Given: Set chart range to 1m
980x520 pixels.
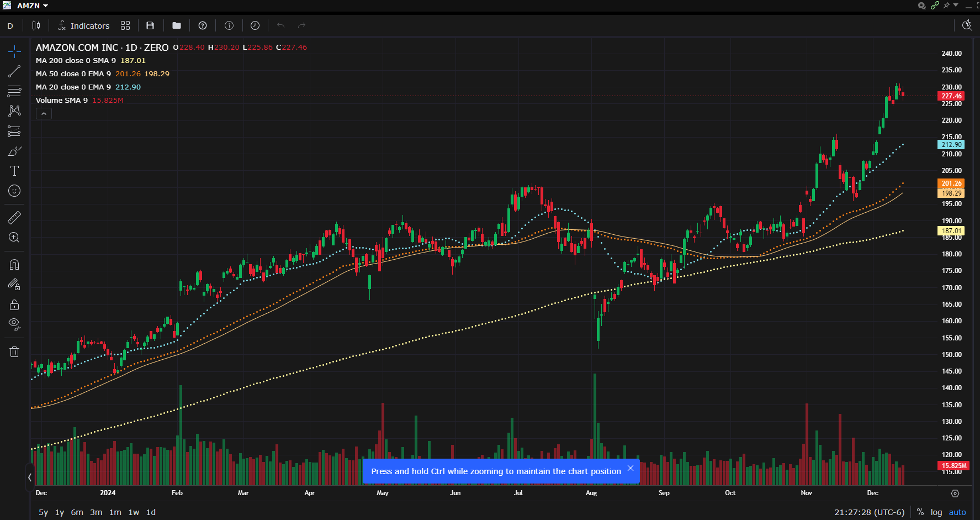Looking at the screenshot, I should point(115,512).
